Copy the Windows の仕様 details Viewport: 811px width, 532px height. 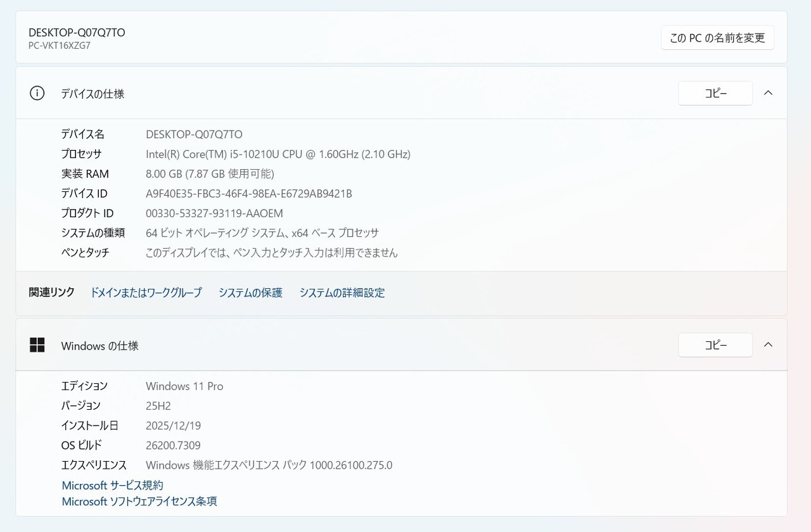[x=715, y=345]
